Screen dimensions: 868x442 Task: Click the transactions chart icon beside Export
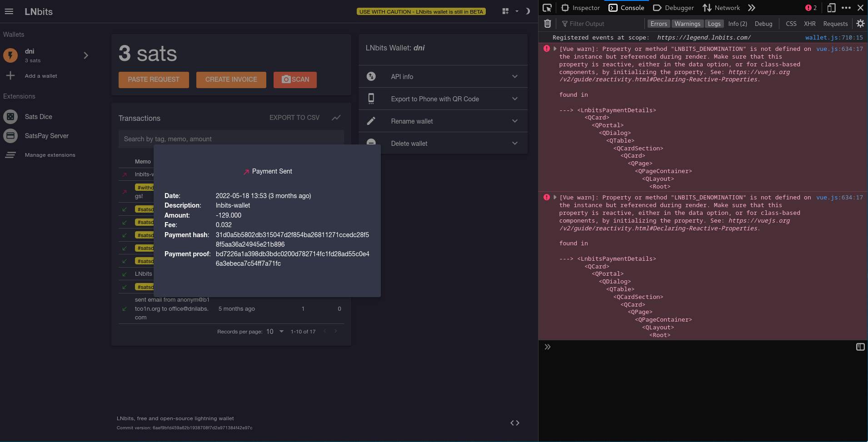(x=336, y=118)
